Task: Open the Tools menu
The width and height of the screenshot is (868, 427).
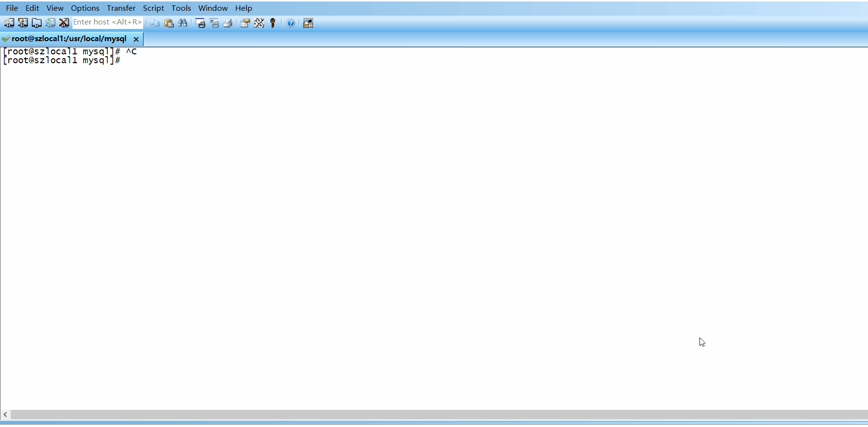Action: 181,8
